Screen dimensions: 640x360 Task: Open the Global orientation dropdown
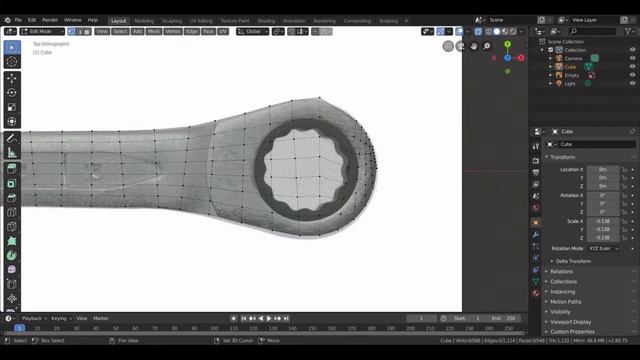point(253,31)
